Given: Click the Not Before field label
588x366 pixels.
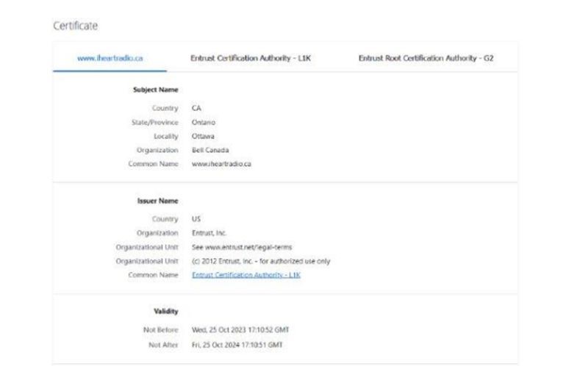Looking at the screenshot, I should click(160, 330).
